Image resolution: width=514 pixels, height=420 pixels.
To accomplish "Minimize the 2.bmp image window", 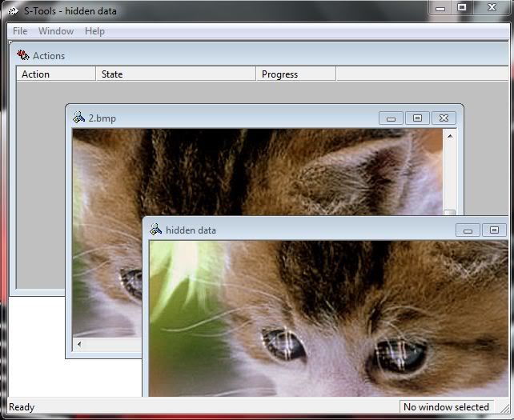I will pos(391,118).
